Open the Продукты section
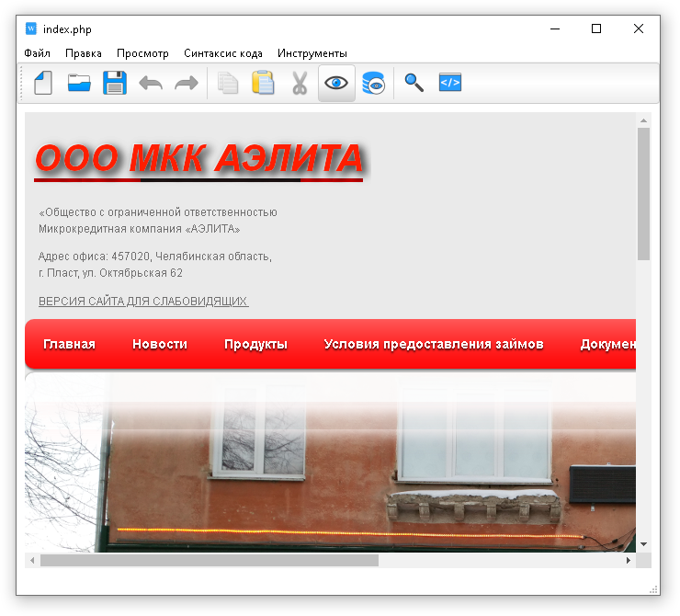The width and height of the screenshot is (680, 616). tap(255, 344)
